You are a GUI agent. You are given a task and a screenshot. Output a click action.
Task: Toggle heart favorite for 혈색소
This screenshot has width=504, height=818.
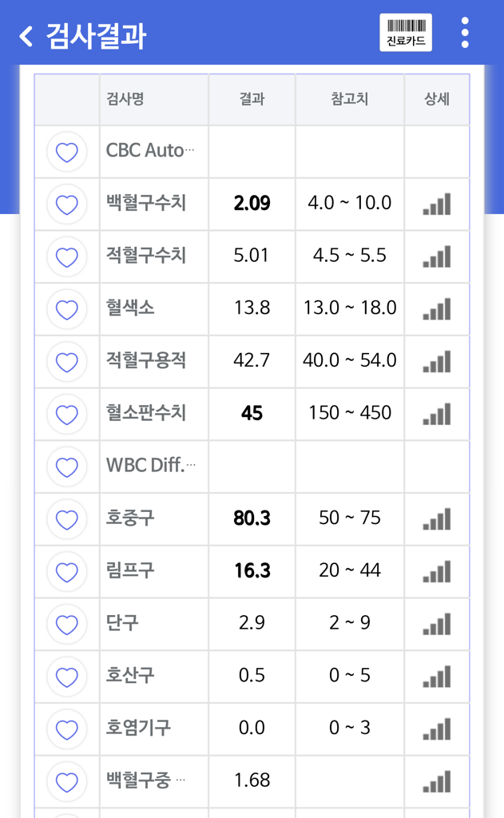point(67,309)
